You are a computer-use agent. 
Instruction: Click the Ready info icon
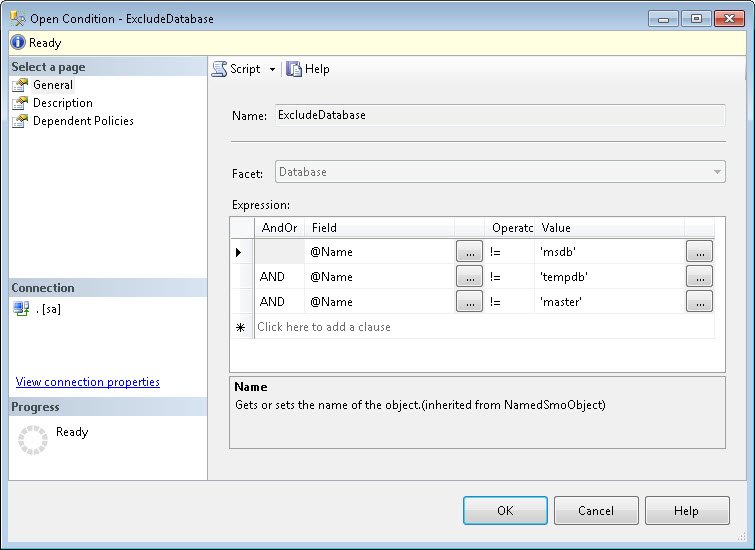[x=18, y=42]
